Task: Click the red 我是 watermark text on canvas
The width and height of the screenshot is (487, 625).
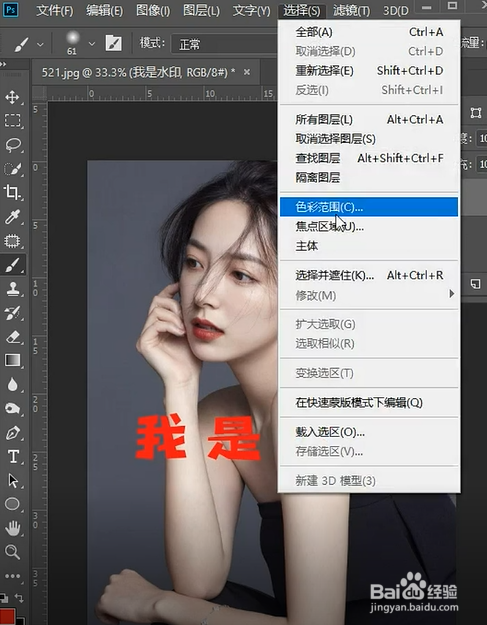Action: (x=198, y=437)
